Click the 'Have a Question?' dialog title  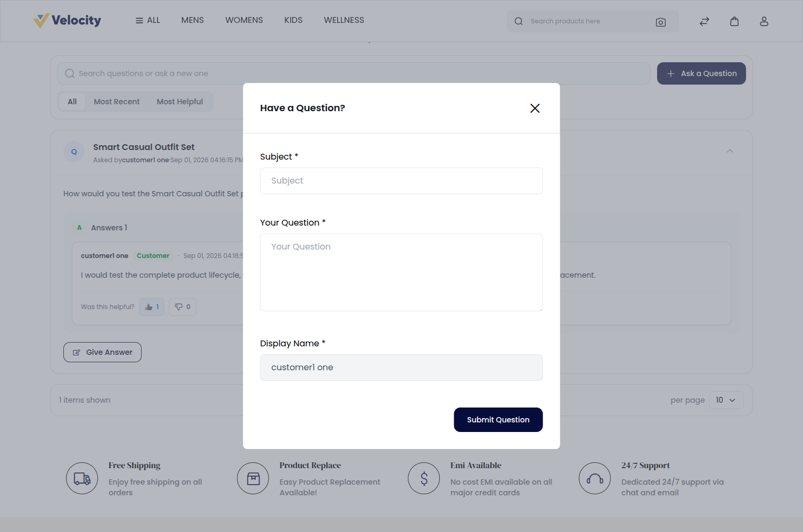pos(302,108)
